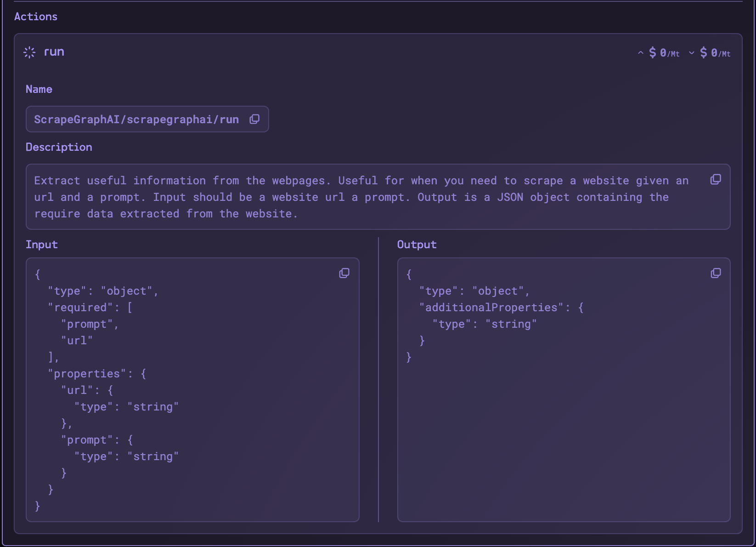
Task: Copy the Output JSON schema
Action: click(x=716, y=273)
